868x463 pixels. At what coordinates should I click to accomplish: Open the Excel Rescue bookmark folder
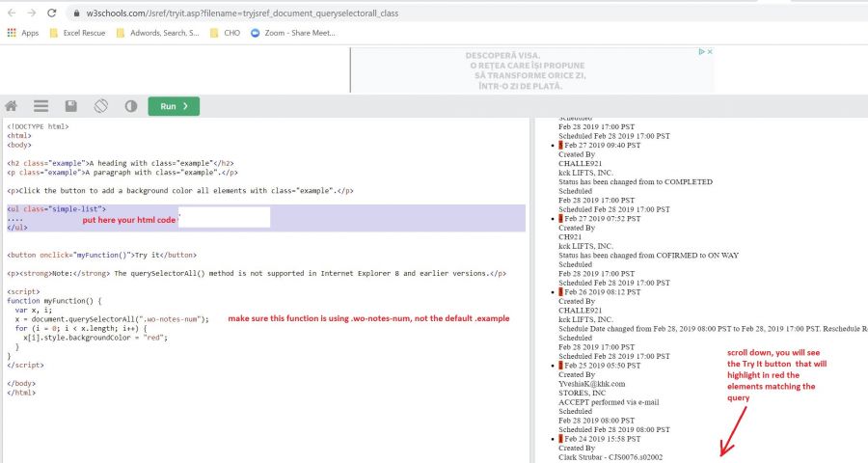(77, 33)
